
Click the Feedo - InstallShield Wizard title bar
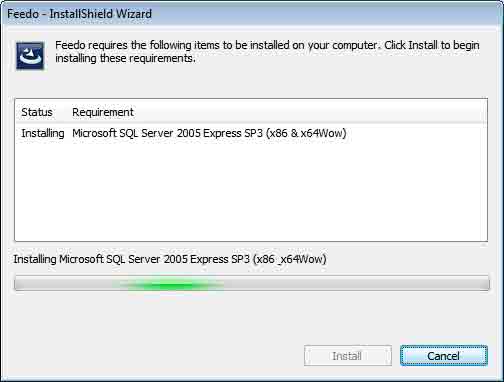(252, 14)
